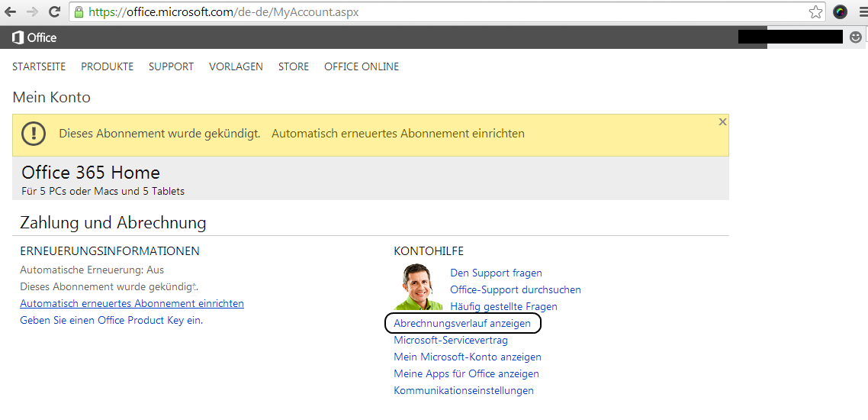Viewport: 868px width, 420px height.
Task: Click text Für 5 PCs oder Macs und 5 Tablets
Action: click(x=103, y=191)
